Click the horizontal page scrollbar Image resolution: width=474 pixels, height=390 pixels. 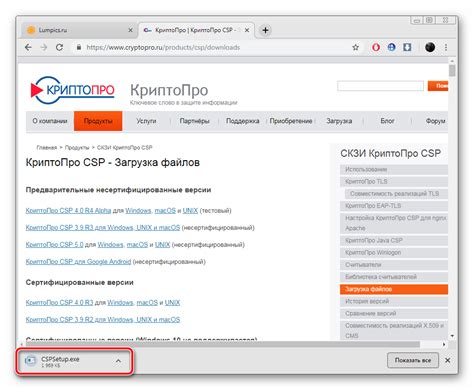click(222, 344)
